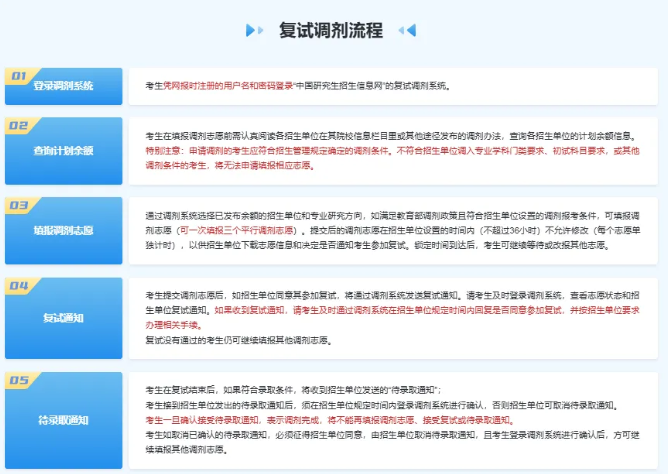Open the 待录取通知 step label

tap(62, 419)
